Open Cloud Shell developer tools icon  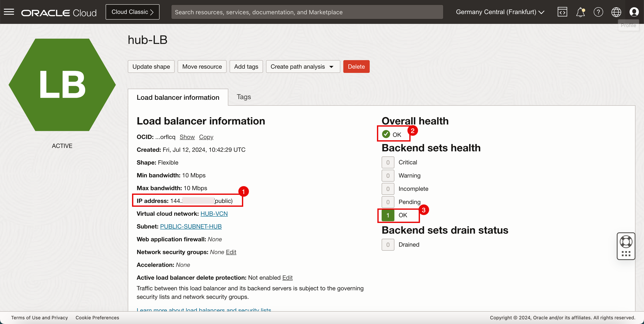coord(562,12)
